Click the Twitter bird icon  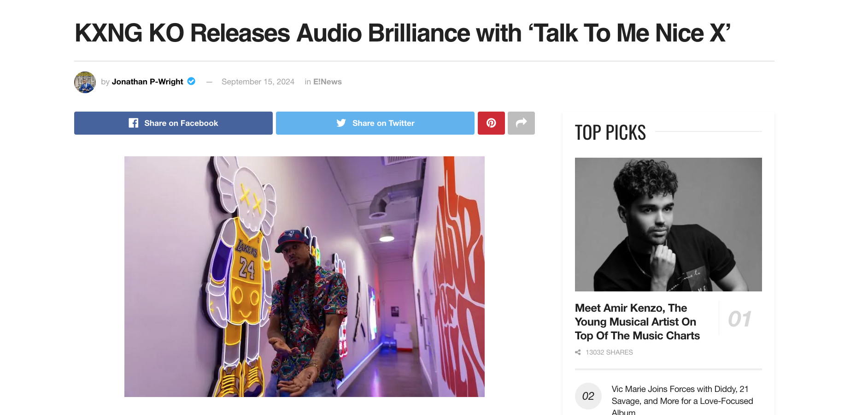[341, 123]
